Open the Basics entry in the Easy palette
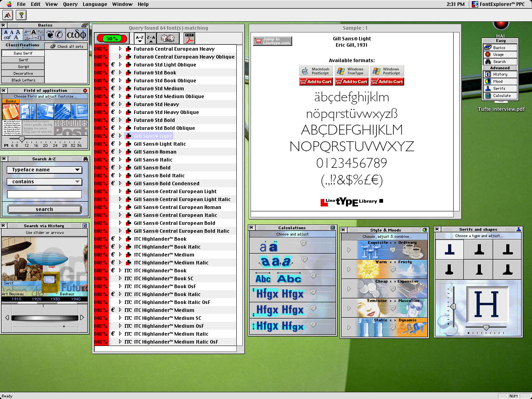The image size is (532, 399). [500, 47]
